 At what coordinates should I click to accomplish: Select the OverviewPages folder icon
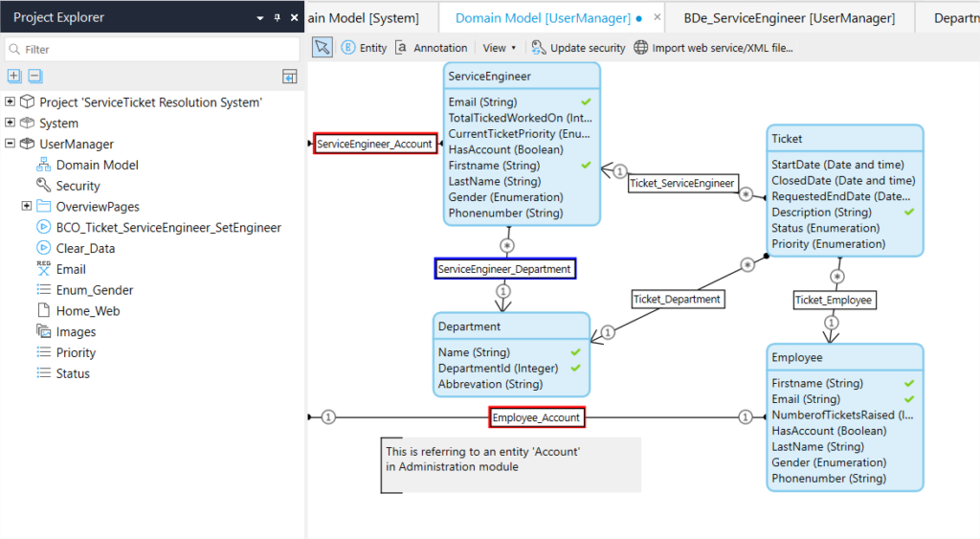44,206
